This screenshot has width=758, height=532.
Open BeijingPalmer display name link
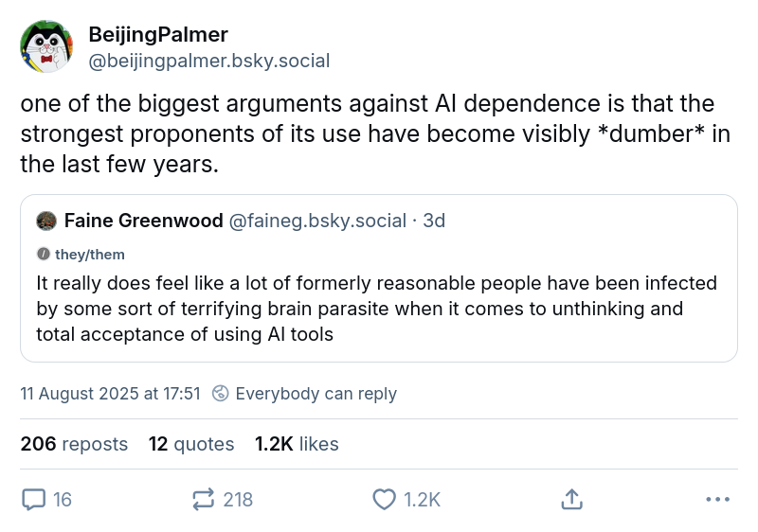(x=158, y=35)
